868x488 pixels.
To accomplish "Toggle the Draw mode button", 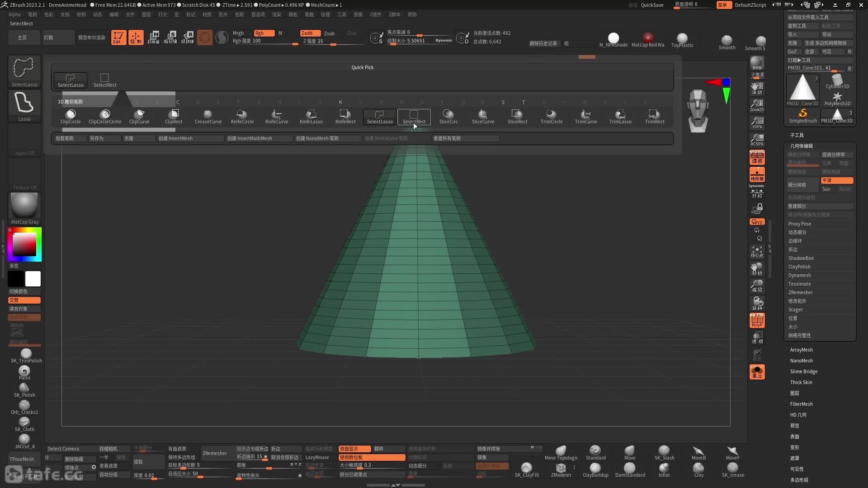I will click(x=136, y=37).
